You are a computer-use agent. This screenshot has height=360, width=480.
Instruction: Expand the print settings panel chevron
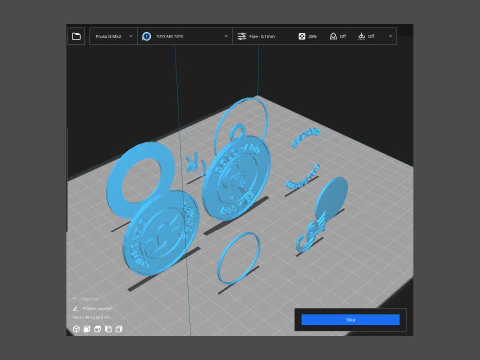[390, 36]
